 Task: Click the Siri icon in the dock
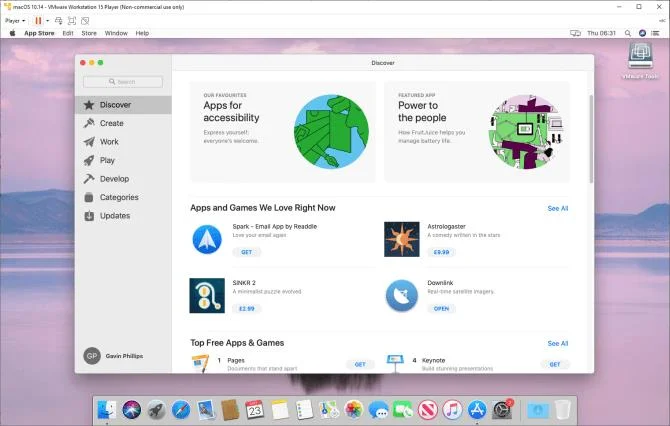pyautogui.click(x=132, y=410)
